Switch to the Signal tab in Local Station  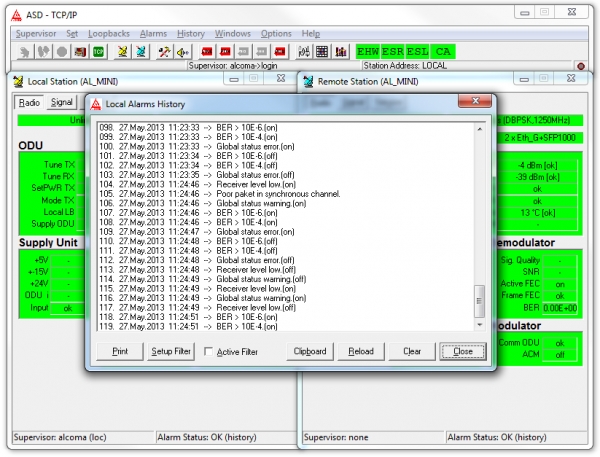tap(62, 102)
